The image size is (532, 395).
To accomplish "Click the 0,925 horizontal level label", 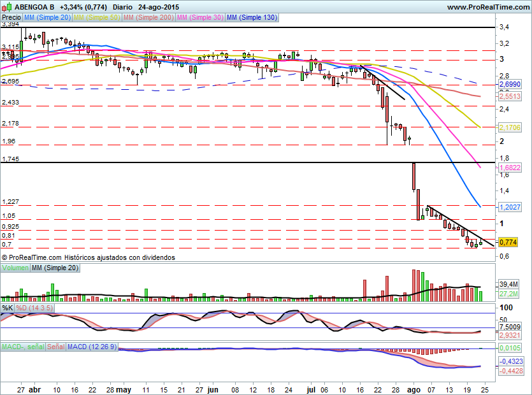I will 11,226.
